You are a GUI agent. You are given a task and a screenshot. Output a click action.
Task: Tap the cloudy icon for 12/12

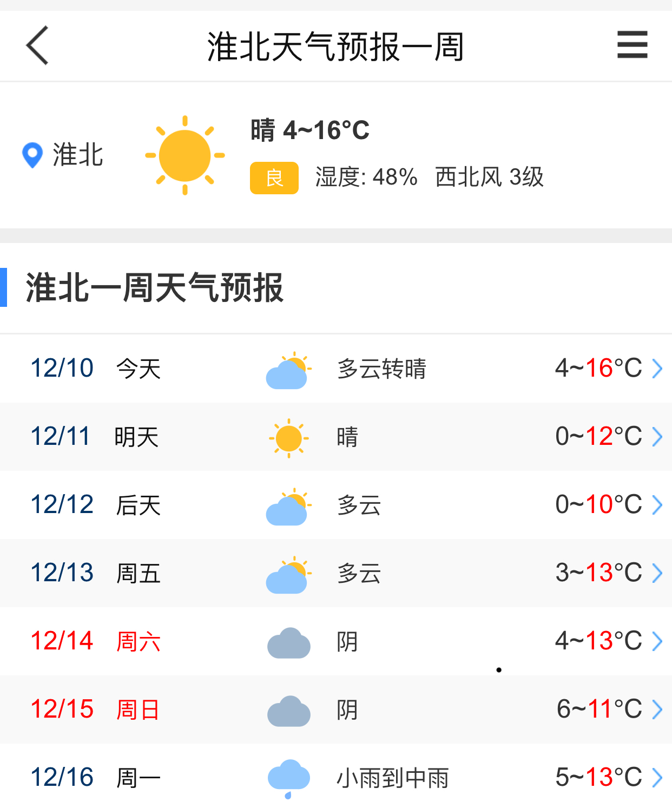pyautogui.click(x=288, y=507)
